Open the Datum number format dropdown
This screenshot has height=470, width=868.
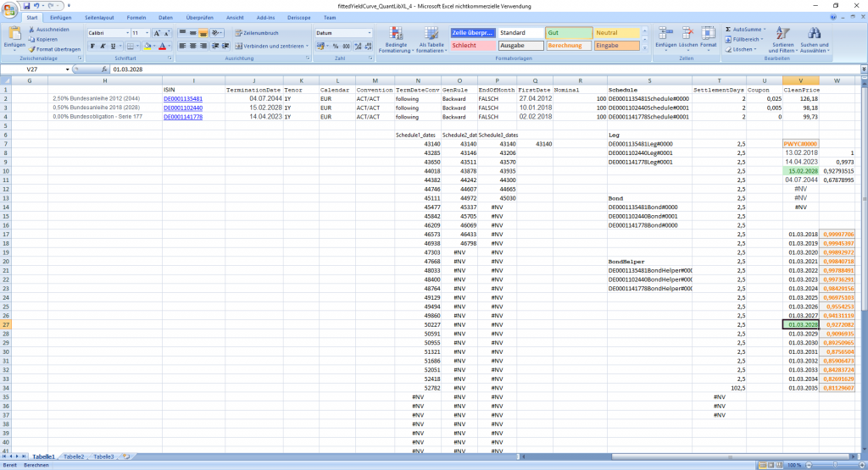pos(367,32)
